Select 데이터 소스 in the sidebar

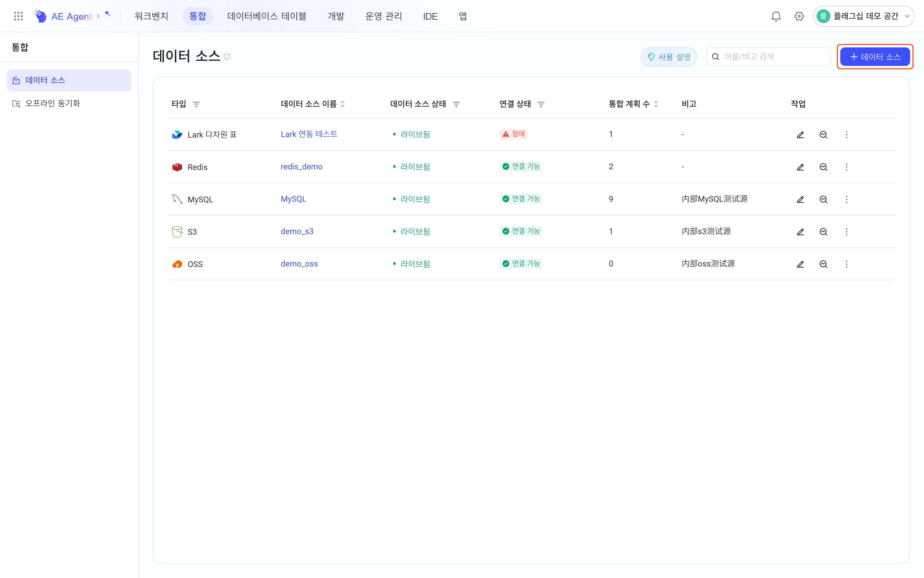(x=69, y=80)
